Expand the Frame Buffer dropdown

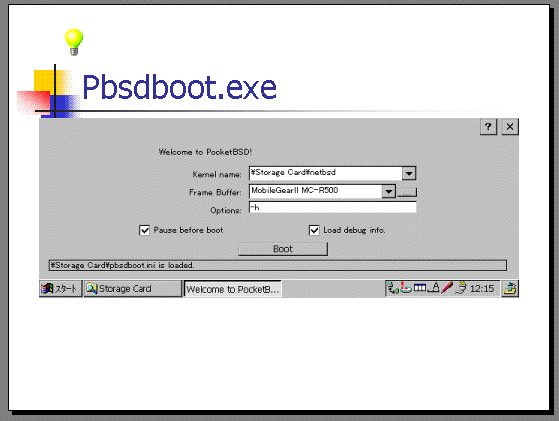[389, 191]
